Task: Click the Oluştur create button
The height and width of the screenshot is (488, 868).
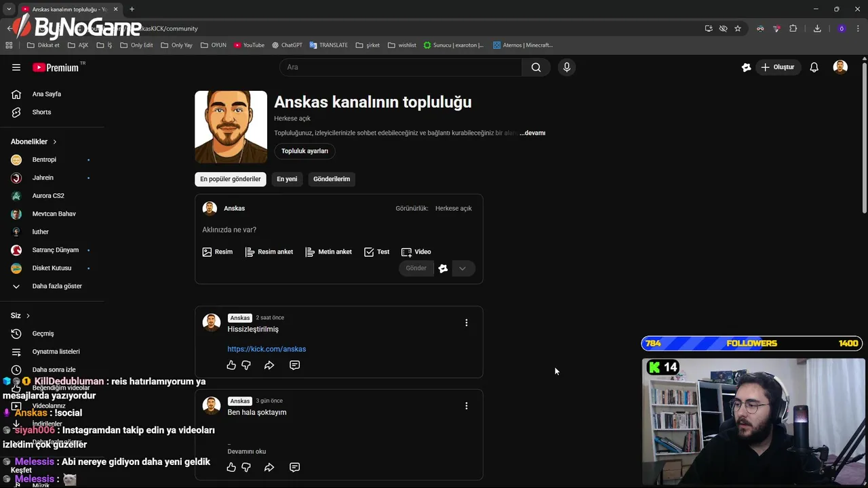Action: 778,67
